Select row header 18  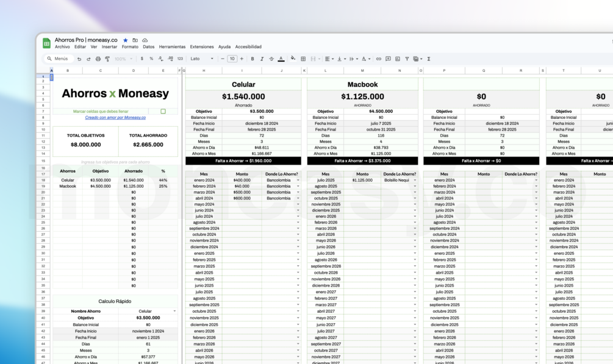point(43,180)
